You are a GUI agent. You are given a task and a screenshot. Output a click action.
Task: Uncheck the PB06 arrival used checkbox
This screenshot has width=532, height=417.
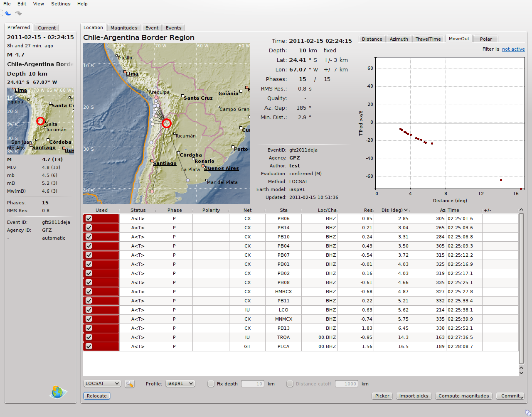click(x=89, y=218)
